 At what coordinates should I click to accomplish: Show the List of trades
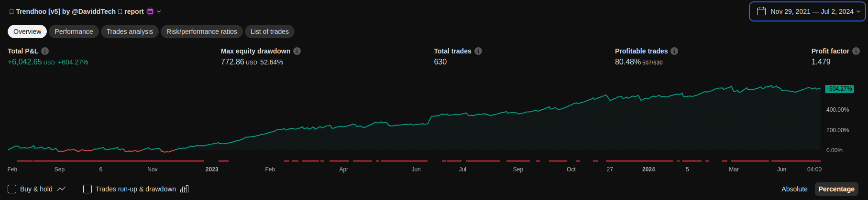pyautogui.click(x=270, y=32)
